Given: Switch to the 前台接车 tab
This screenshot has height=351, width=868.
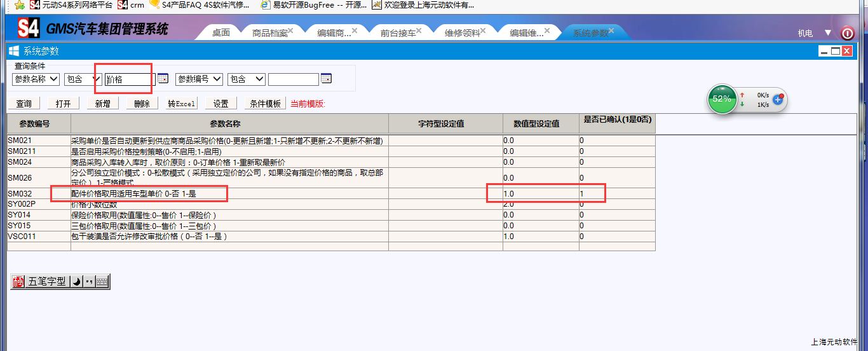Looking at the screenshot, I should [x=398, y=33].
